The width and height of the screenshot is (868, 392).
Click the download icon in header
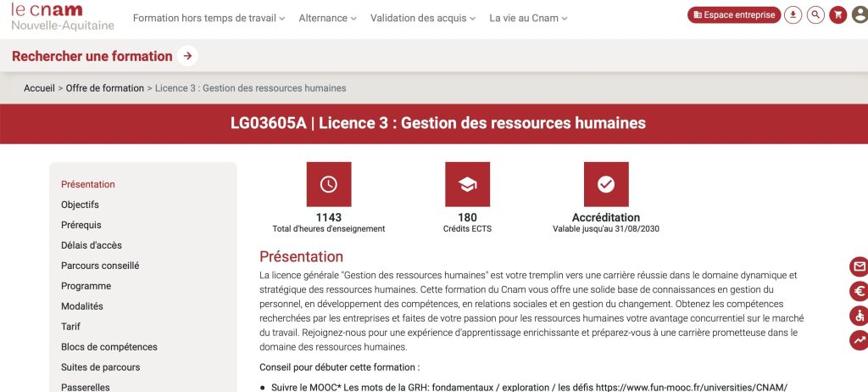793,15
